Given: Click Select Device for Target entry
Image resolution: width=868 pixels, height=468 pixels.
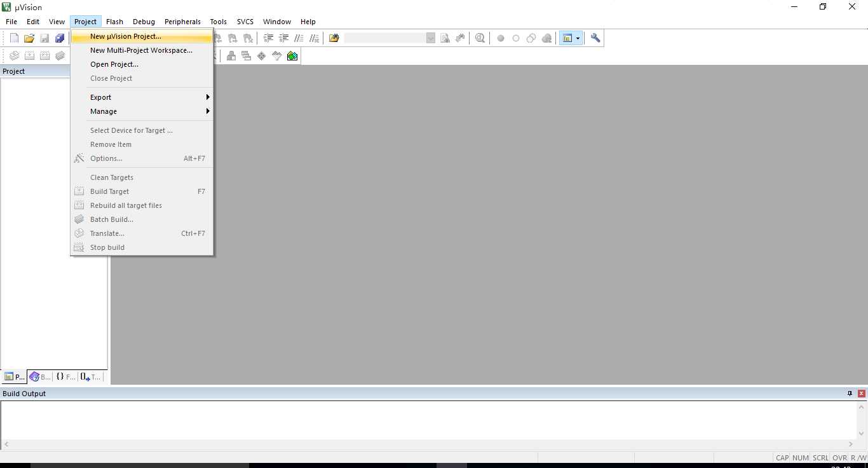Looking at the screenshot, I should pos(142,130).
